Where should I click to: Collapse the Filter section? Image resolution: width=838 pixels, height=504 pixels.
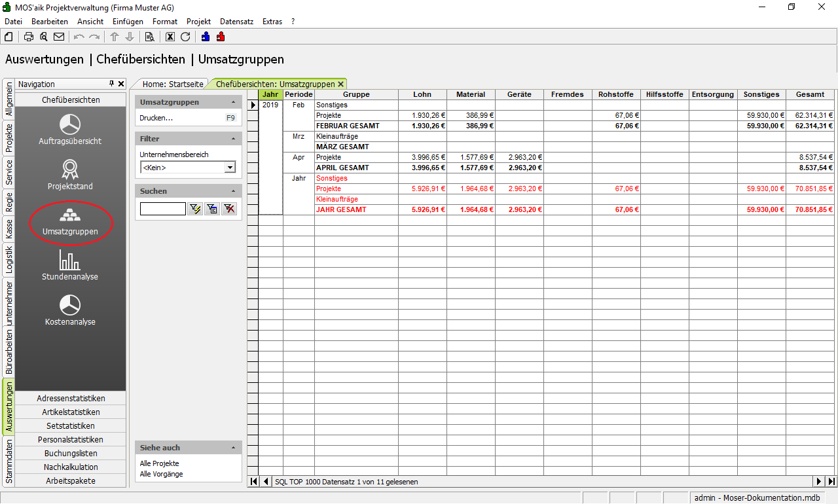coord(234,139)
